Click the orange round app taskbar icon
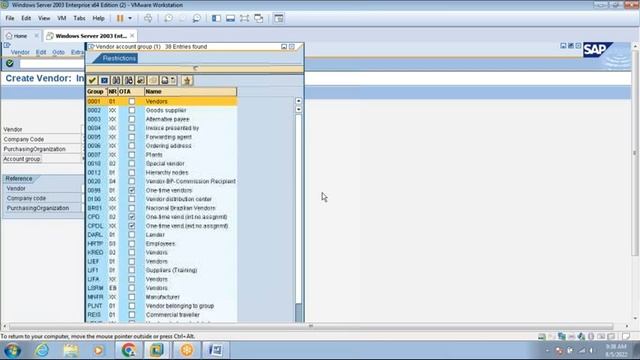Viewport: 640px width, 360px height. point(187,350)
